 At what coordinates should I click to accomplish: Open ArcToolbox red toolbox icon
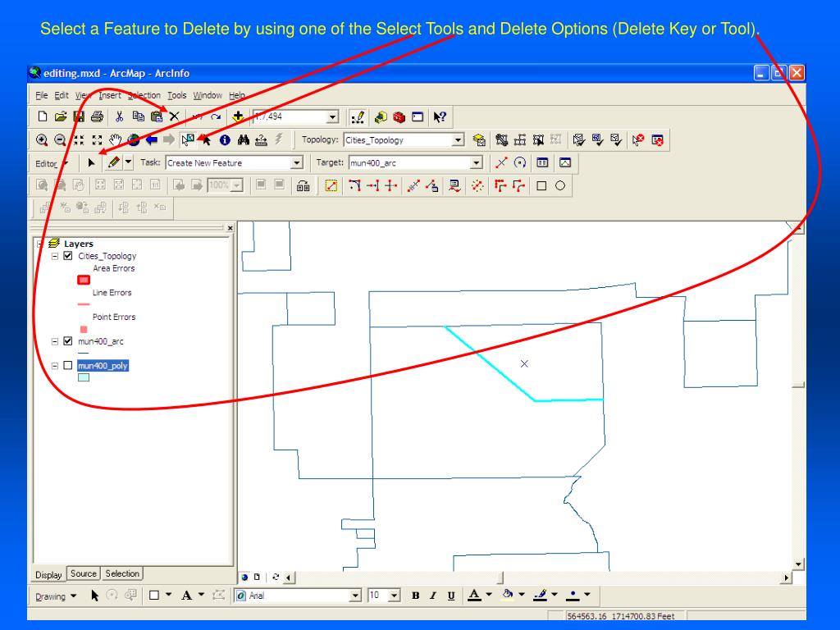coord(399,116)
